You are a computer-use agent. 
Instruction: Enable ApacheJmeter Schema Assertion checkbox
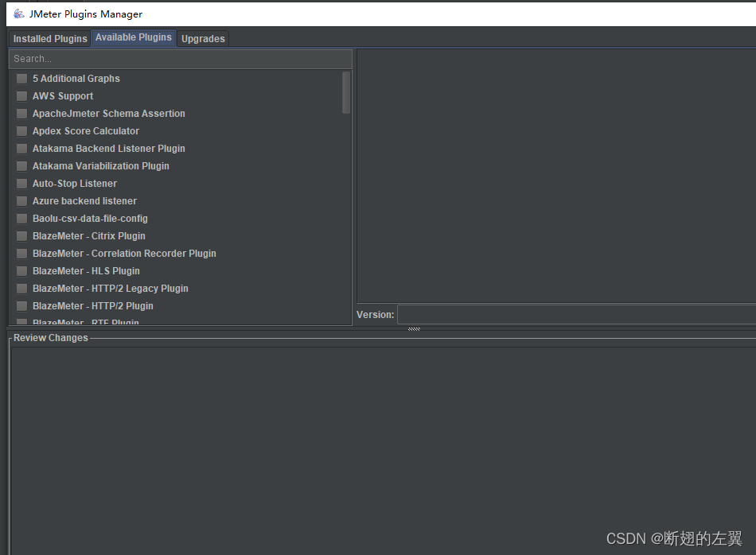[x=21, y=114]
